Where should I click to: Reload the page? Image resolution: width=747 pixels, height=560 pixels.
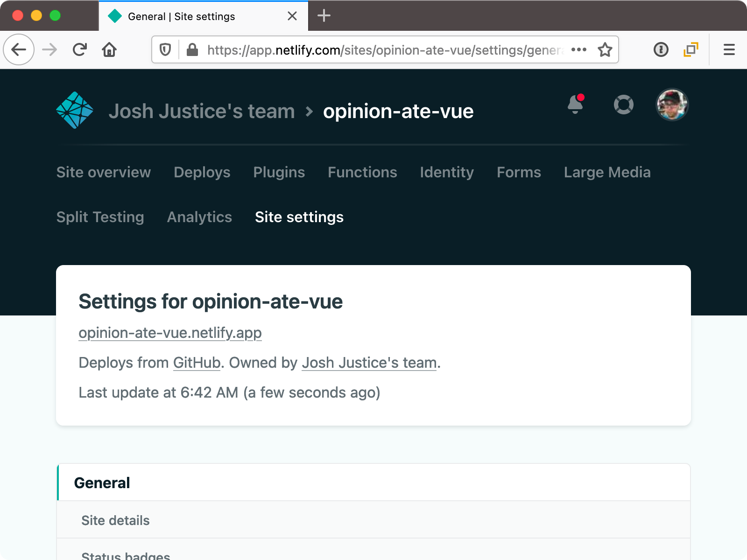tap(80, 49)
